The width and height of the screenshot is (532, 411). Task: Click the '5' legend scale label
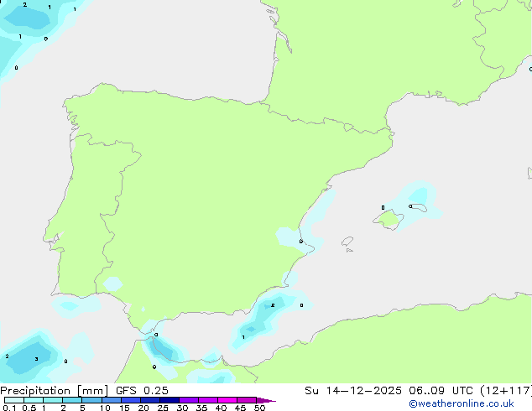click(82, 408)
